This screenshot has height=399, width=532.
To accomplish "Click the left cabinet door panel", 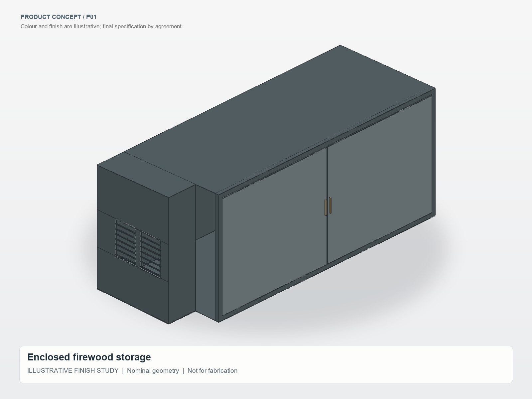I will coord(275,231).
